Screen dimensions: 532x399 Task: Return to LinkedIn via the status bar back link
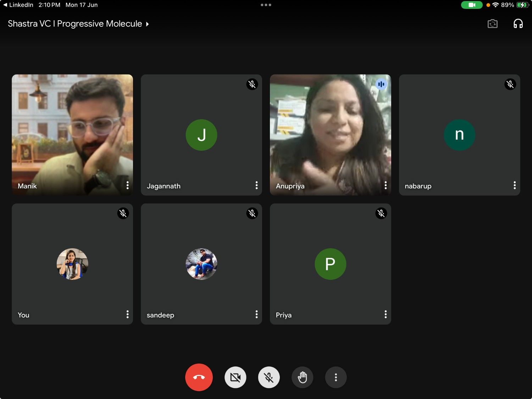pos(18,5)
